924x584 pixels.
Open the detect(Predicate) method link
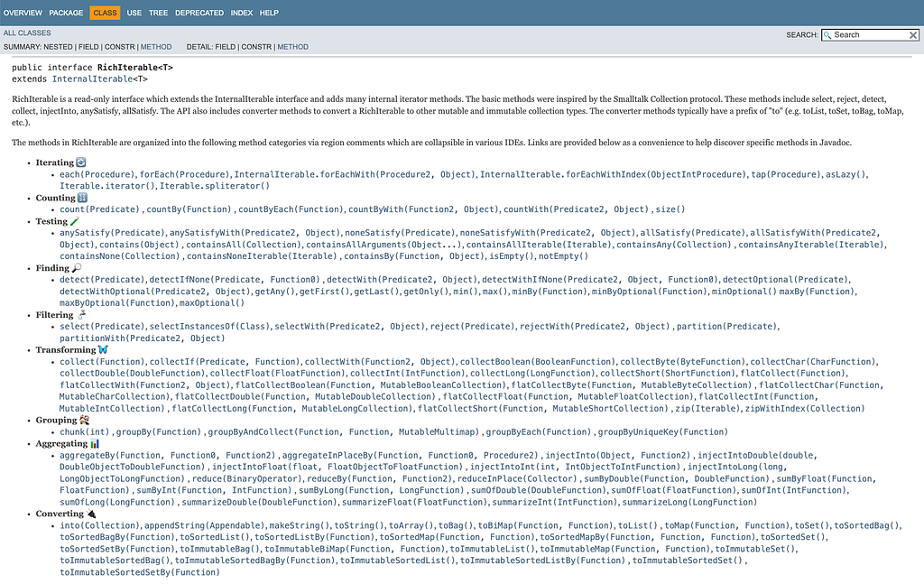102,280
